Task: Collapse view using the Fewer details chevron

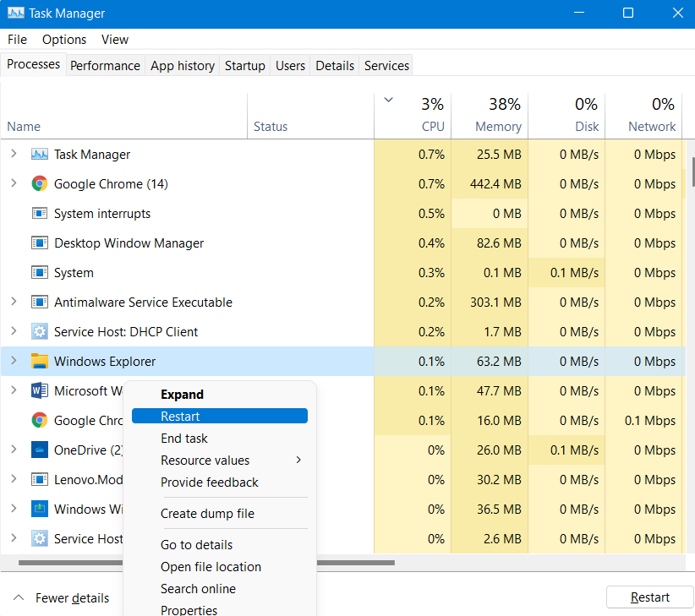Action: pos(18,597)
